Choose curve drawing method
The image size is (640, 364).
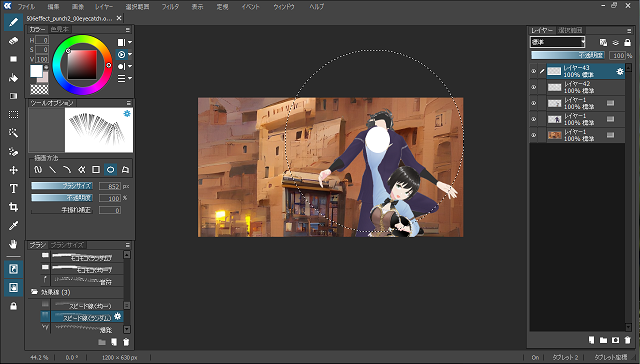[x=67, y=169]
